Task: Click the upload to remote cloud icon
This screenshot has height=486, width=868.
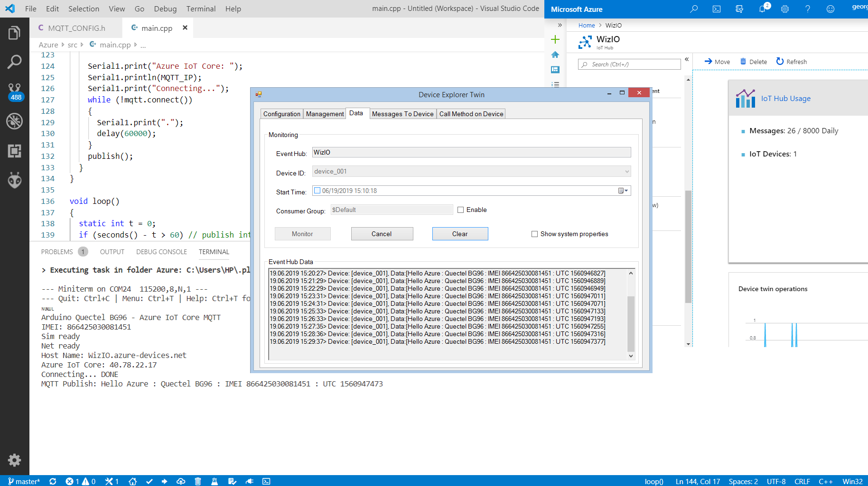Action: tap(181, 481)
